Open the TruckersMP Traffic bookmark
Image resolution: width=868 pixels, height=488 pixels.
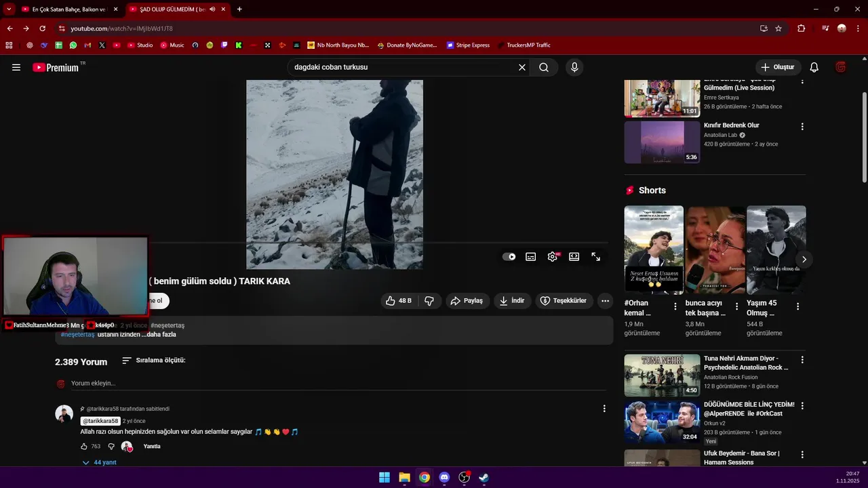coord(524,45)
